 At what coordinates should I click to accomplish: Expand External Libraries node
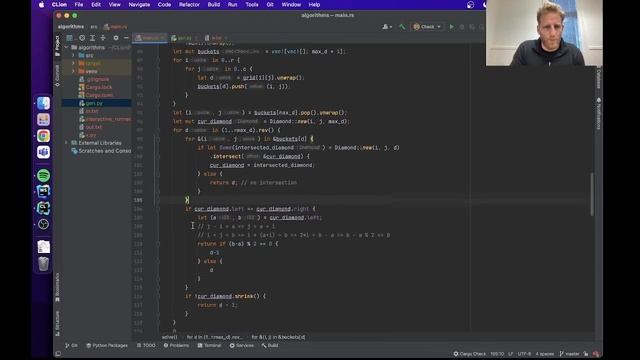(67, 143)
